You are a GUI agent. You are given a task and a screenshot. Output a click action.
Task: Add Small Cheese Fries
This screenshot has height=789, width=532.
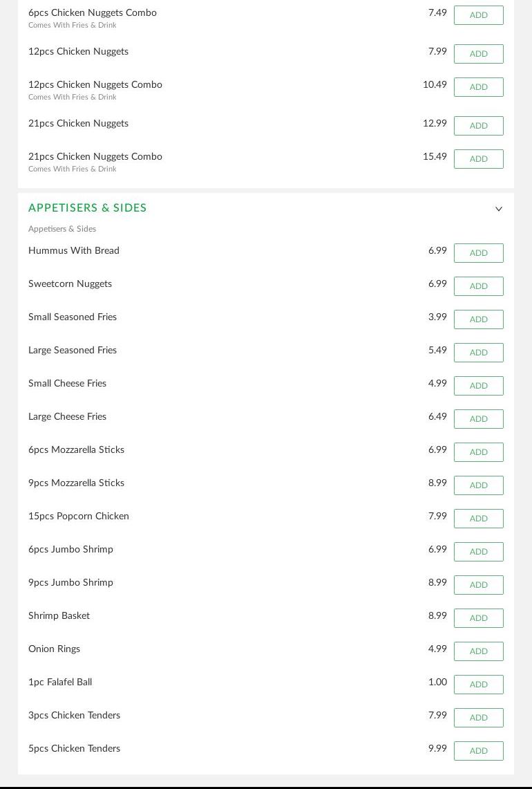(x=478, y=386)
